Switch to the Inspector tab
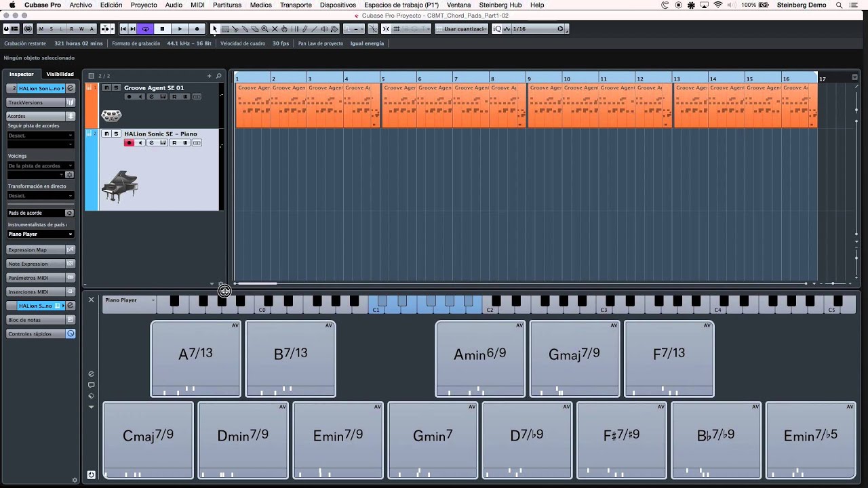Image resolution: width=868 pixels, height=488 pixels. coord(21,74)
